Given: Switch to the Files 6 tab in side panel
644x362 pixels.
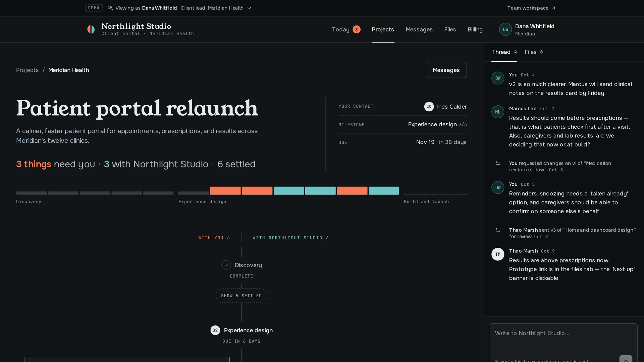Looking at the screenshot, I should pos(534,52).
